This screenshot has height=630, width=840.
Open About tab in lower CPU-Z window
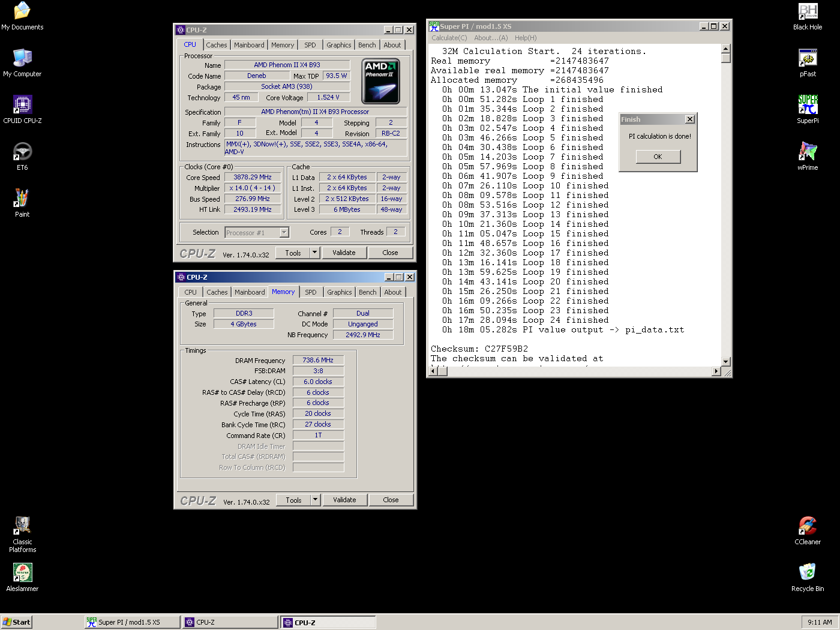pyautogui.click(x=393, y=292)
